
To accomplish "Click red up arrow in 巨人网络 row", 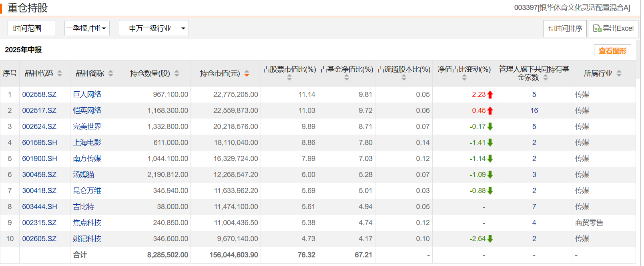I will click(490, 95).
